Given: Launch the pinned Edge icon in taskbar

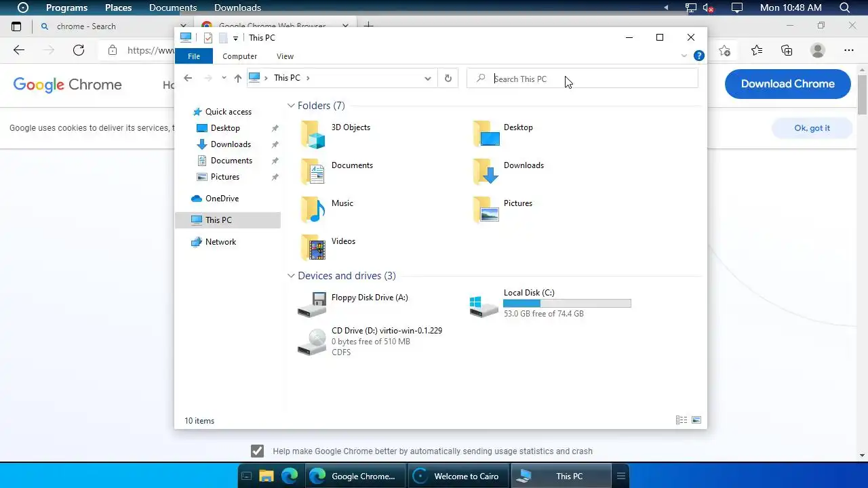Looking at the screenshot, I should (290, 476).
